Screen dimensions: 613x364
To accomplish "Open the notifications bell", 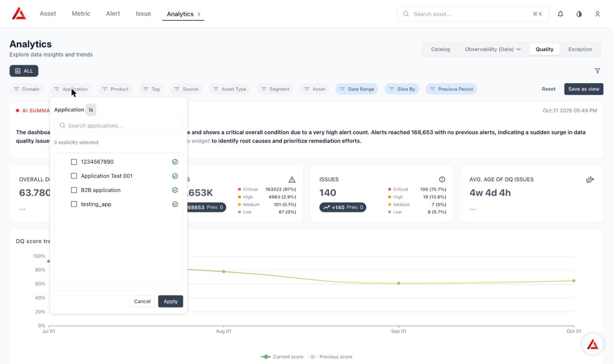I will pos(560,14).
